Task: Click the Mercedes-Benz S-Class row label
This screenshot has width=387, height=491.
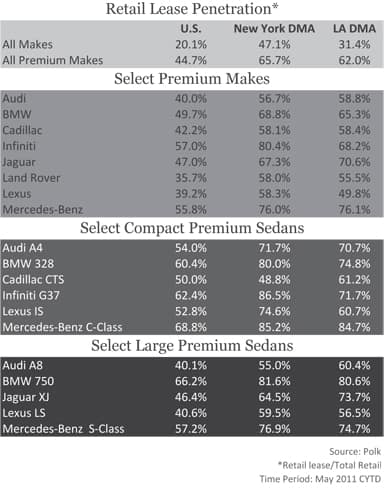Action: coord(63,429)
